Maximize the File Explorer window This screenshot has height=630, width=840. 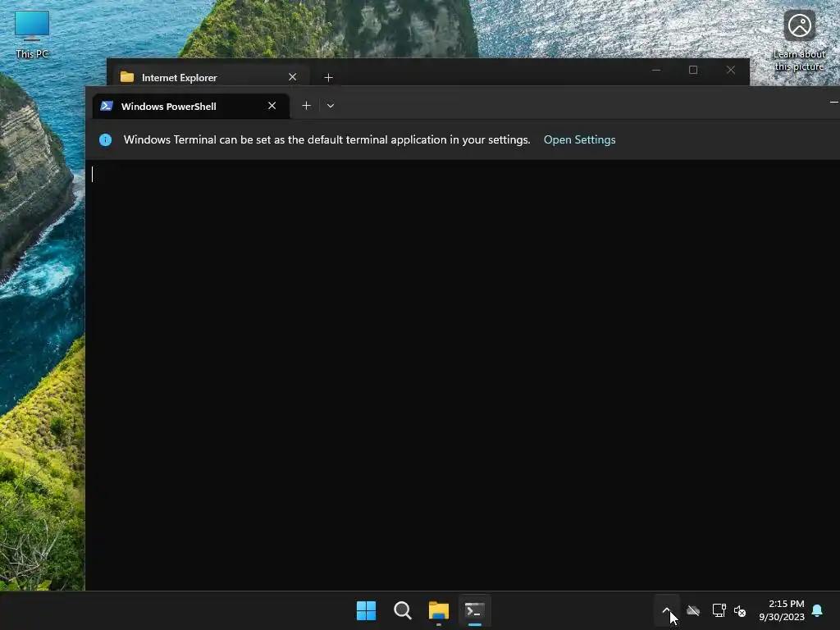click(693, 71)
